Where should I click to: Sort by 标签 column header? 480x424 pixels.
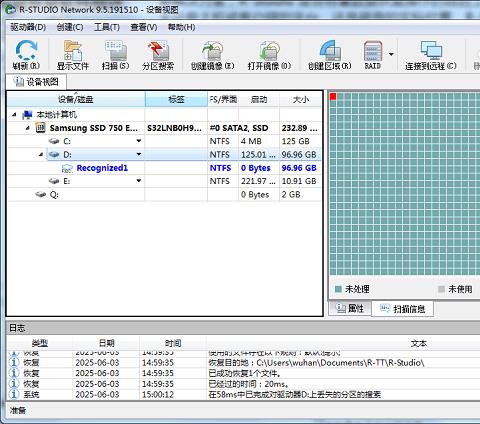(176, 99)
